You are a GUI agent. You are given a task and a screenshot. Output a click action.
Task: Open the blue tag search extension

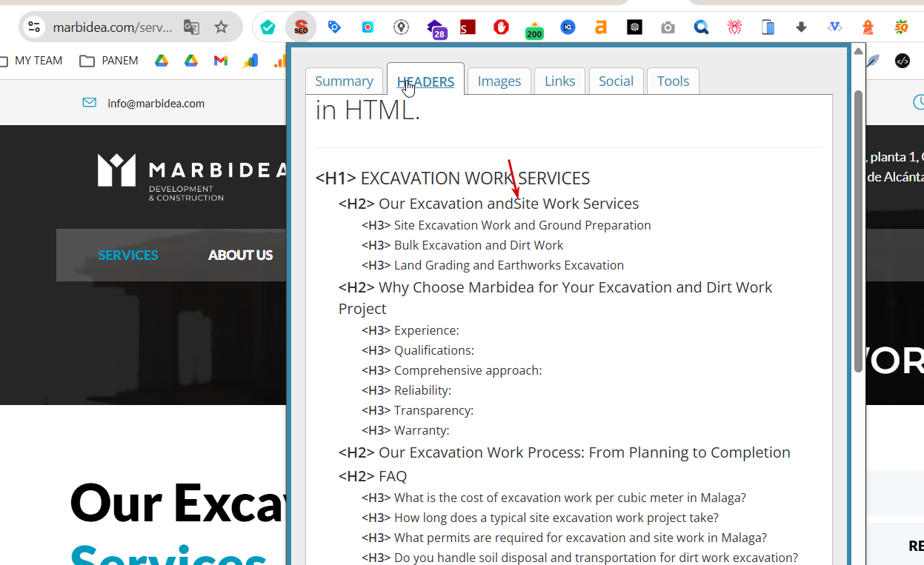(334, 27)
